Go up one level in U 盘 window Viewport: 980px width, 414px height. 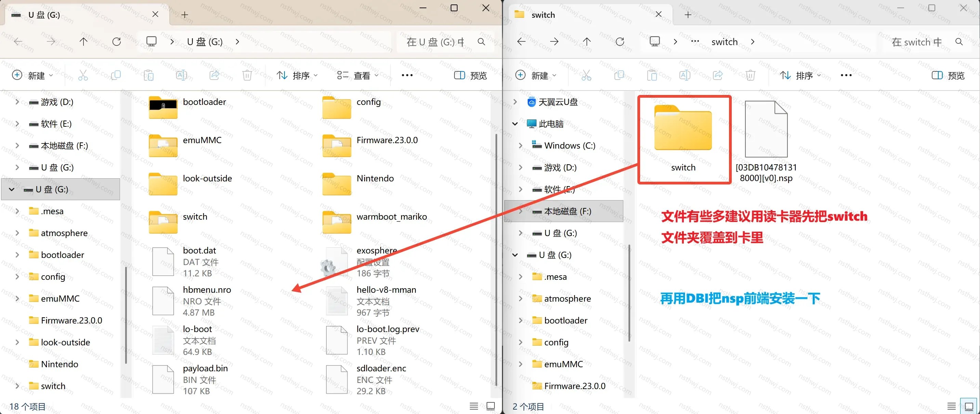pyautogui.click(x=83, y=41)
